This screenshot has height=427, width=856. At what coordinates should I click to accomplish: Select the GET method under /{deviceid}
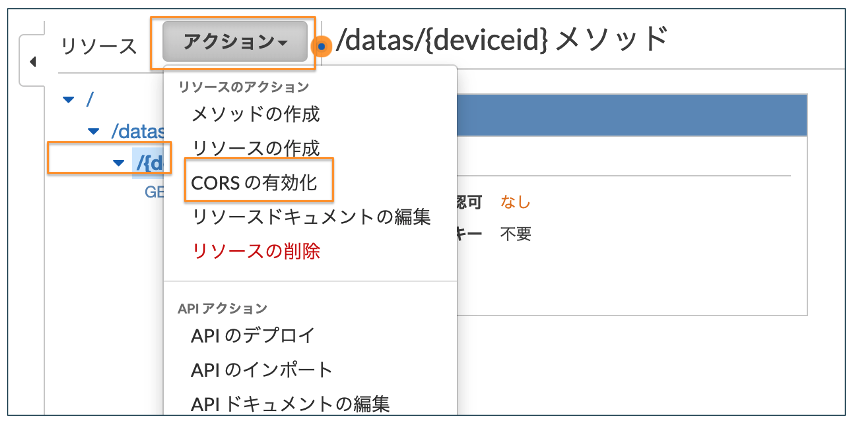point(154,192)
